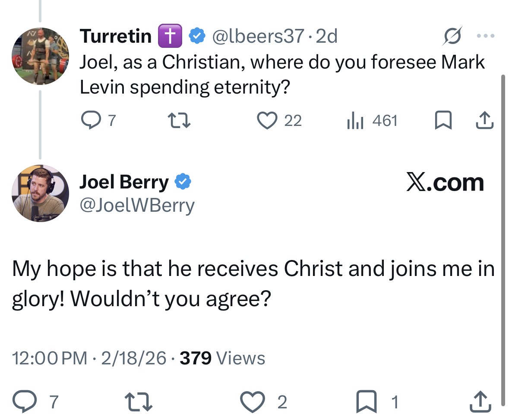Share Joel Berry's tweet
Screen dimensions: 509x420
coord(480,402)
